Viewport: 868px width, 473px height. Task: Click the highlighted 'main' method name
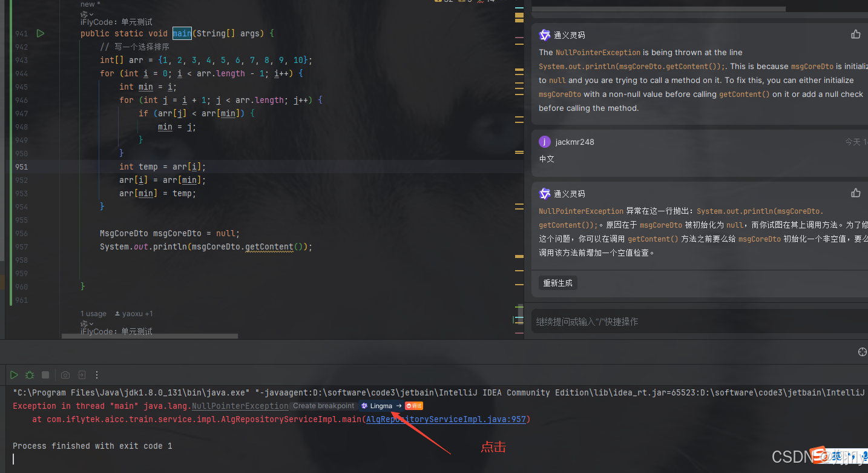tap(182, 33)
